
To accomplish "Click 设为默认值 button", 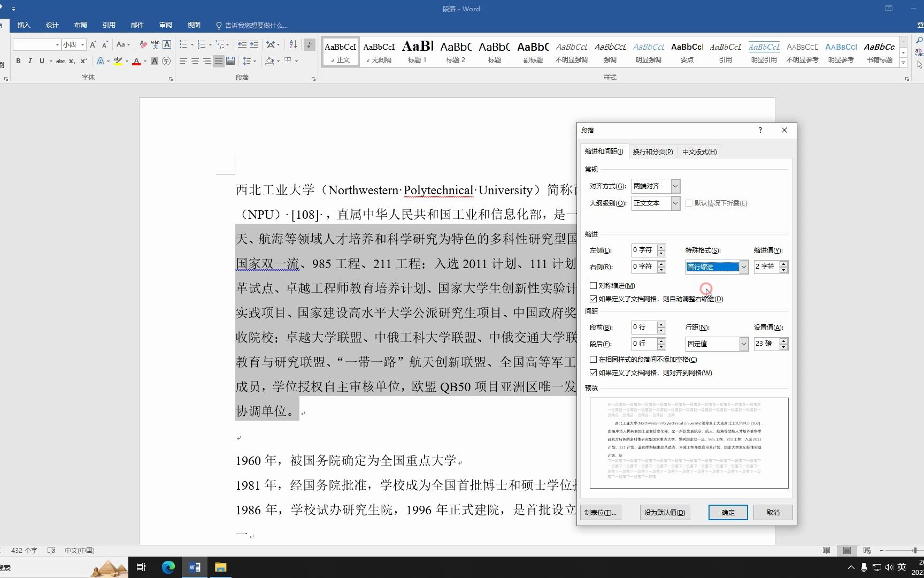I will click(665, 513).
